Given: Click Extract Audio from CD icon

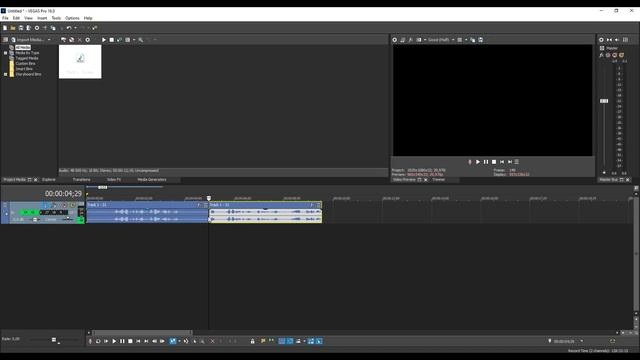Looking at the screenshot, I should pyautogui.click(x=71, y=40).
